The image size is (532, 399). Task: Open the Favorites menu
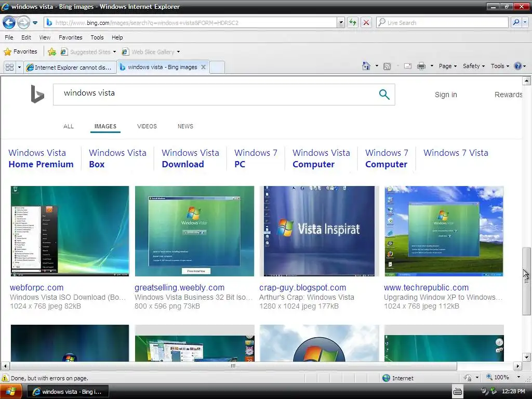[x=71, y=37]
